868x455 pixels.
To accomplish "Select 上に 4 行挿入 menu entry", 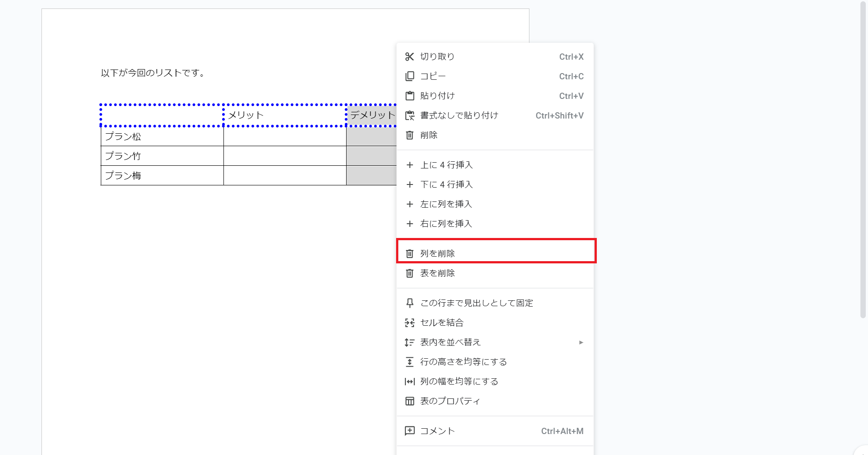I will [x=446, y=165].
